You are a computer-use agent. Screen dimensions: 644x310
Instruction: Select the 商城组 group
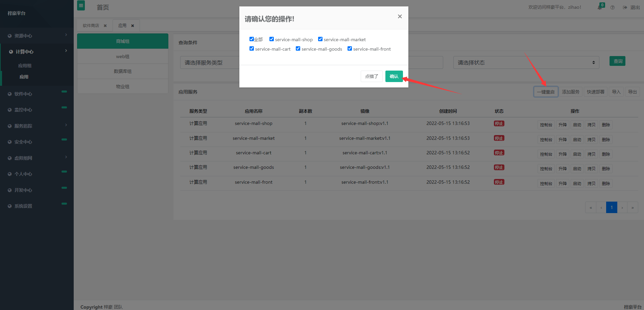point(123,41)
